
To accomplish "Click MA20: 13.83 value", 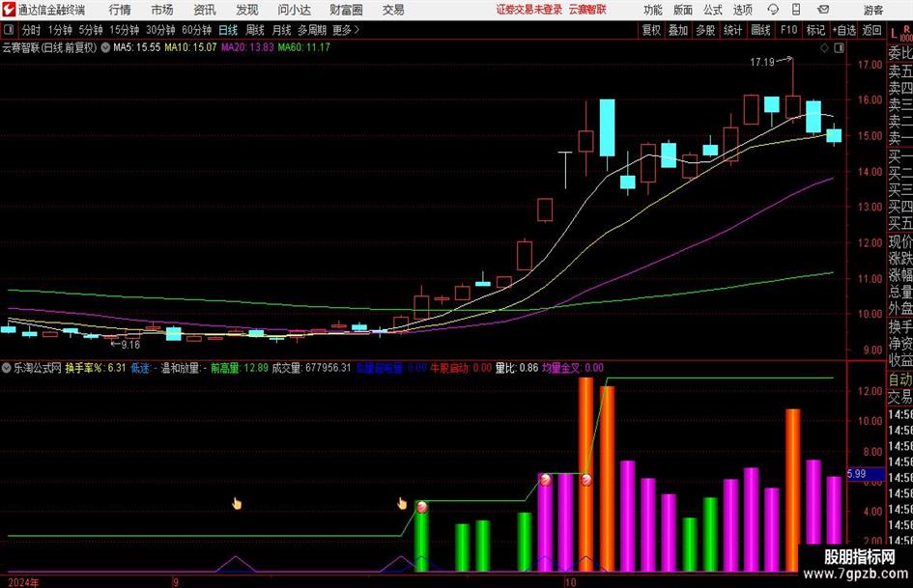I will tap(247, 47).
